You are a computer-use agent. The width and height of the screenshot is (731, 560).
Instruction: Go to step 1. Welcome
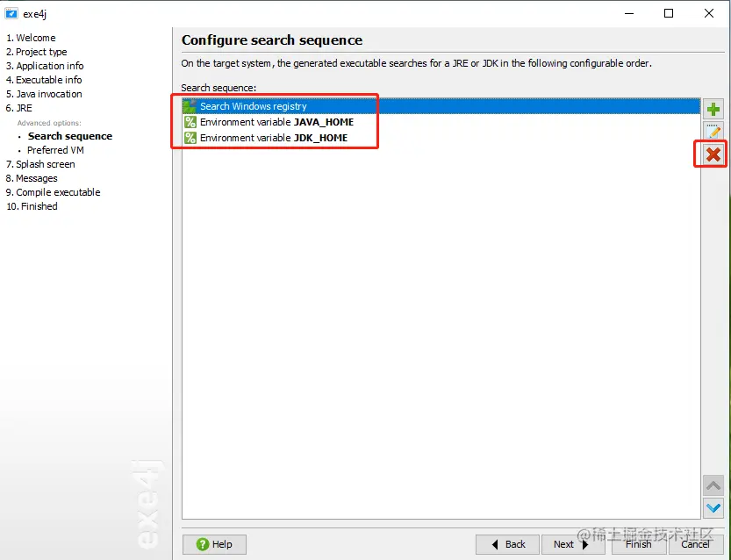(x=31, y=38)
